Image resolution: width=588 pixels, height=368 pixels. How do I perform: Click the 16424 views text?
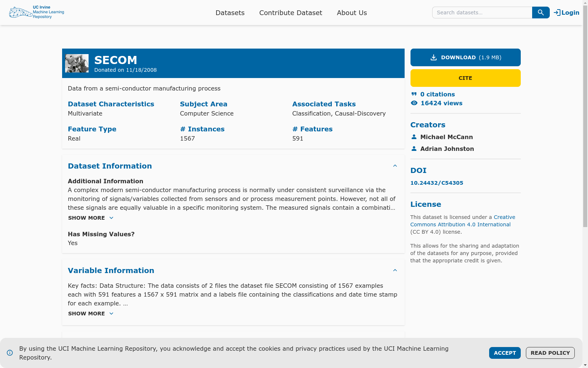(x=442, y=103)
